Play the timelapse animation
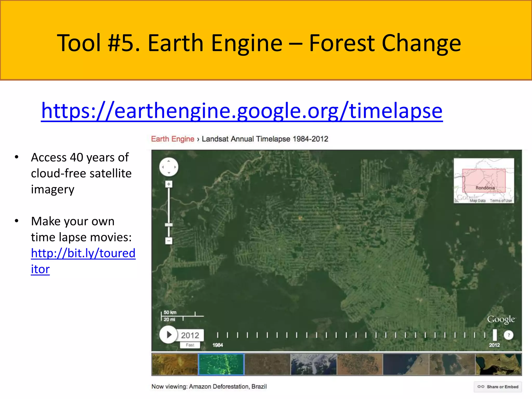 [x=168, y=335]
